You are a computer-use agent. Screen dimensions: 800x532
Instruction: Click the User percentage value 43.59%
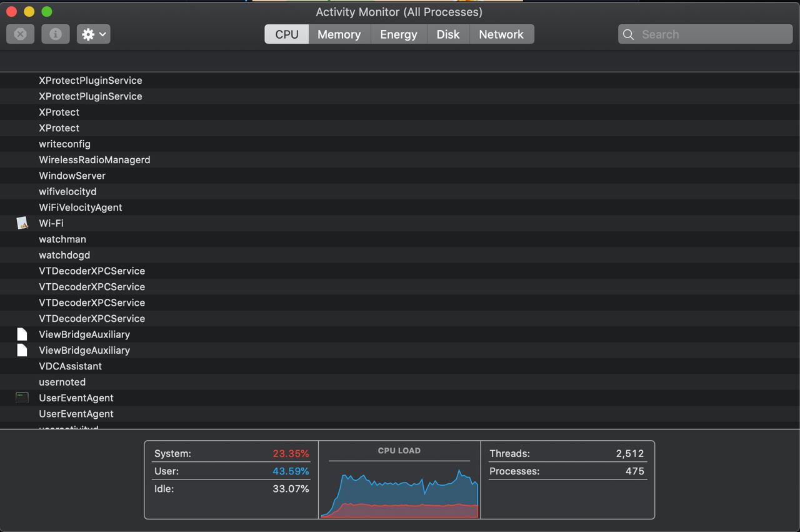tap(291, 471)
